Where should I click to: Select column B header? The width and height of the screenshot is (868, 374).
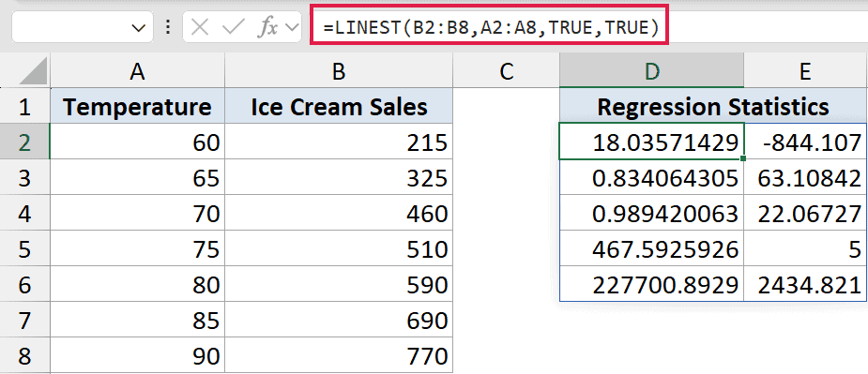click(x=339, y=71)
